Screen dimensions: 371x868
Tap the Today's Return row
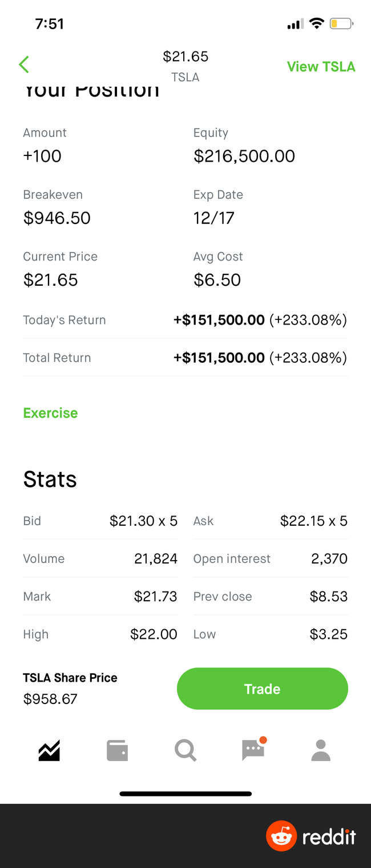[x=185, y=320]
